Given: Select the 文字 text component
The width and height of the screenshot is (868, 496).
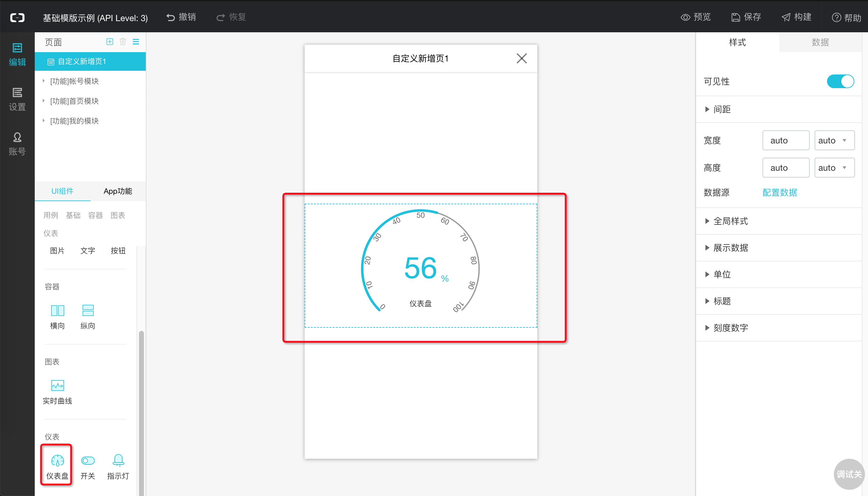Looking at the screenshot, I should click(x=88, y=251).
